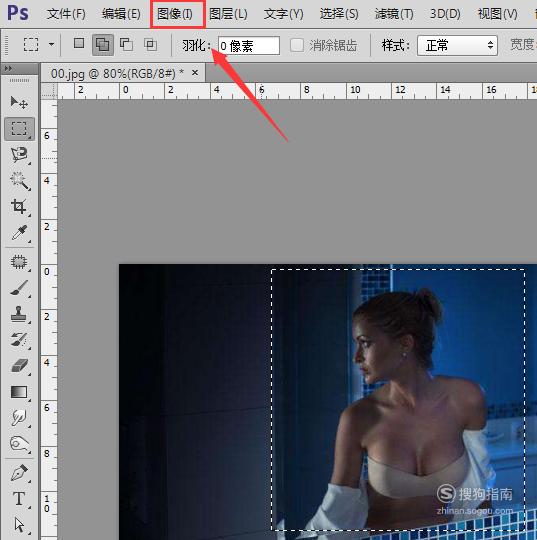Open the 样式 style dropdown
Viewport: 537px width, 540px height.
tap(457, 45)
